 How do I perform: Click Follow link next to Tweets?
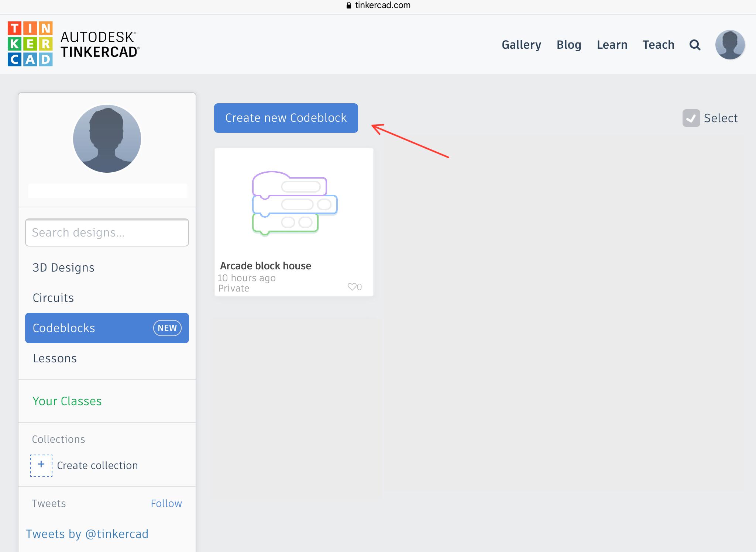(166, 503)
